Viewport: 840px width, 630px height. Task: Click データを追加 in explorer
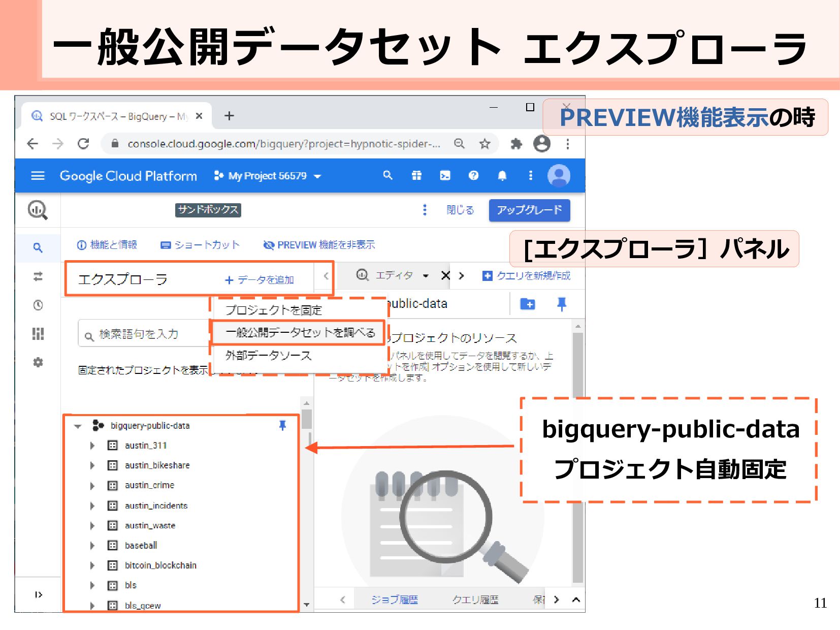coord(260,280)
